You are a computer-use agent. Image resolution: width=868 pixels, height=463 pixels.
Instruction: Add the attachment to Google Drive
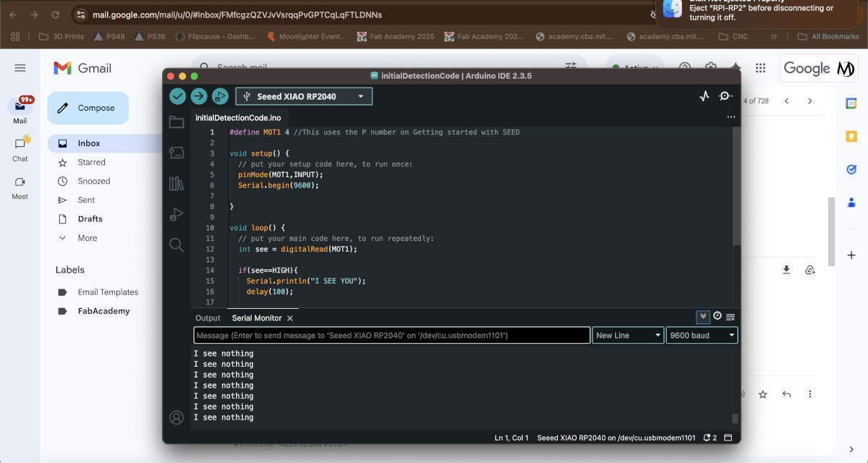point(809,270)
